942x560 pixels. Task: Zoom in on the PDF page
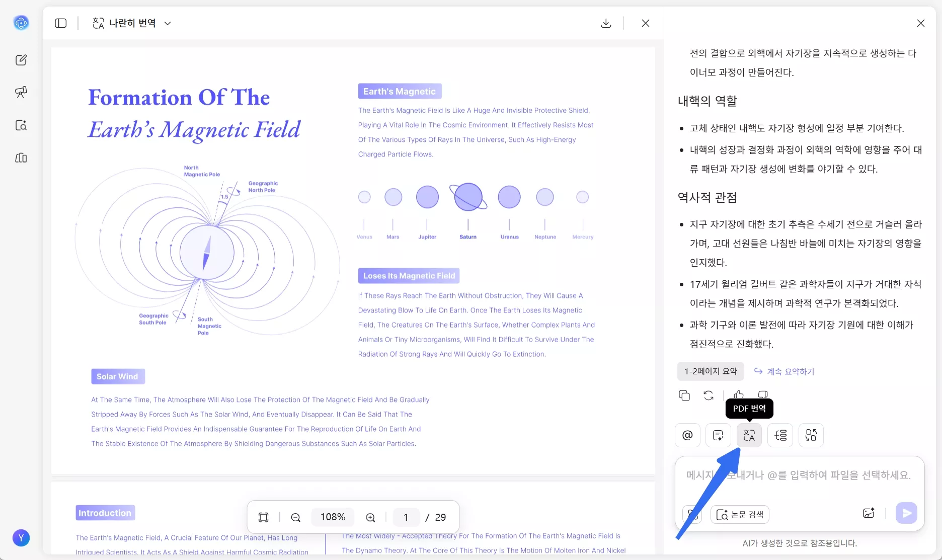pyautogui.click(x=371, y=517)
